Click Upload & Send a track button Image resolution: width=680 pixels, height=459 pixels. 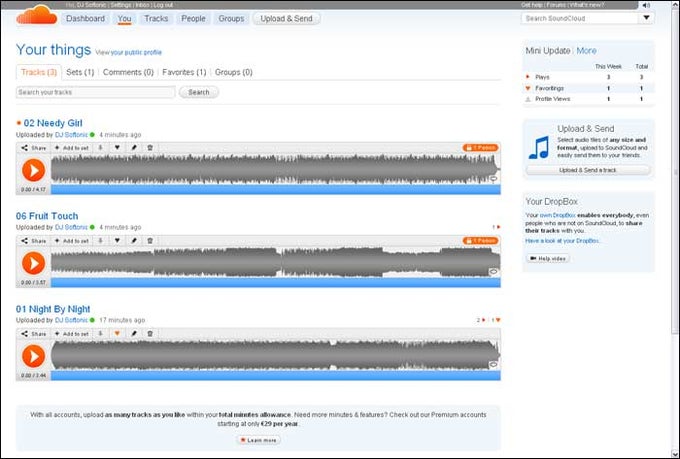(x=588, y=170)
